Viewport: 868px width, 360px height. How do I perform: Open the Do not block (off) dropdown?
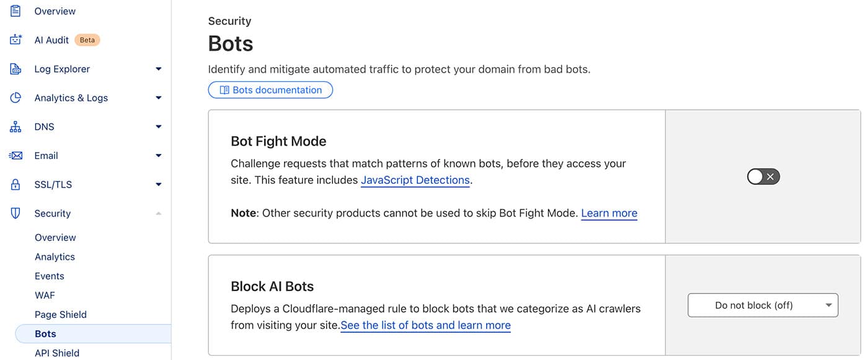tap(763, 305)
